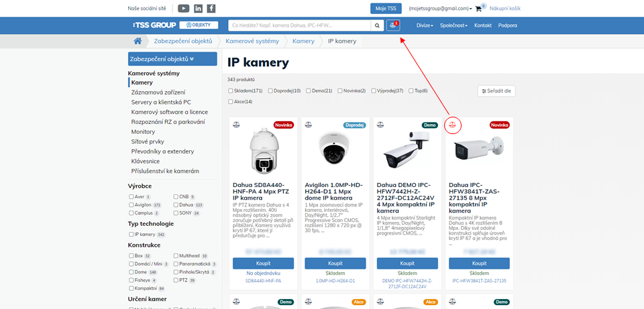The image size is (644, 309).
Task: Expand the Divize dropdown menu
Action: [424, 25]
